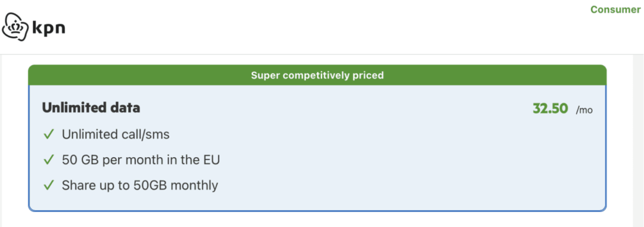644x227 pixels.
Task: Click blank area beneath the plan card
Action: click(x=317, y=220)
